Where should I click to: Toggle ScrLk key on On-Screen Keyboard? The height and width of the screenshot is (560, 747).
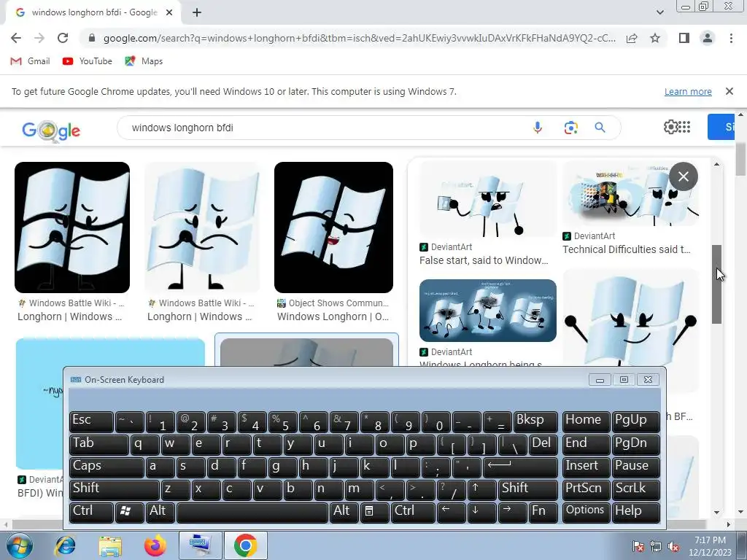click(635, 489)
